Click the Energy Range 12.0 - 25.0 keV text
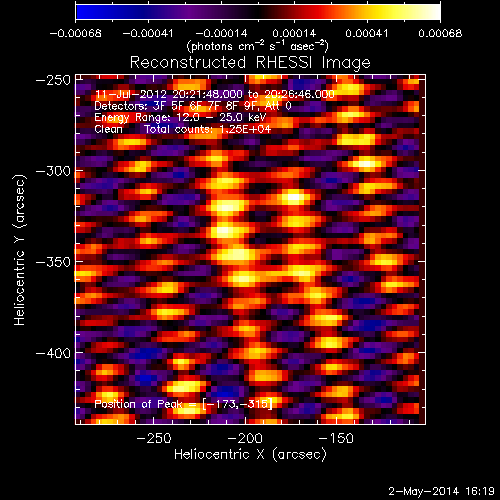500x500 pixels. click(180, 117)
